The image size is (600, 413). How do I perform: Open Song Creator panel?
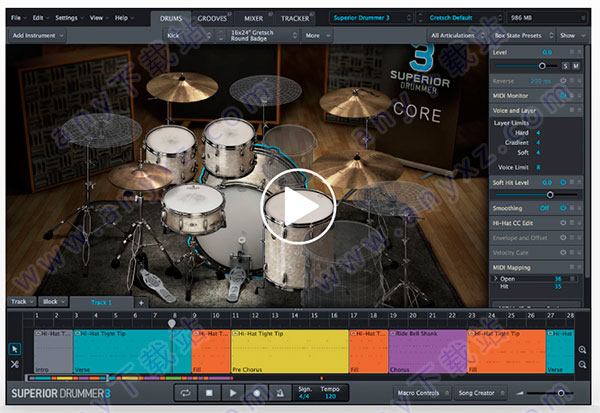(x=481, y=393)
